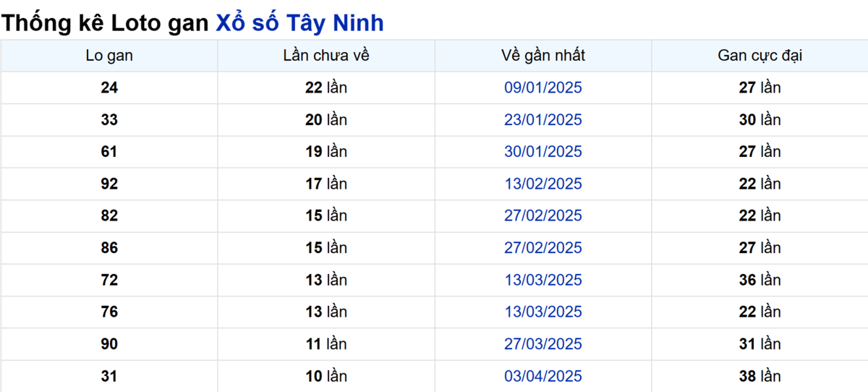Click 22 lần max gan in row 92
Viewport: 868px width, 392px height.
click(x=759, y=184)
